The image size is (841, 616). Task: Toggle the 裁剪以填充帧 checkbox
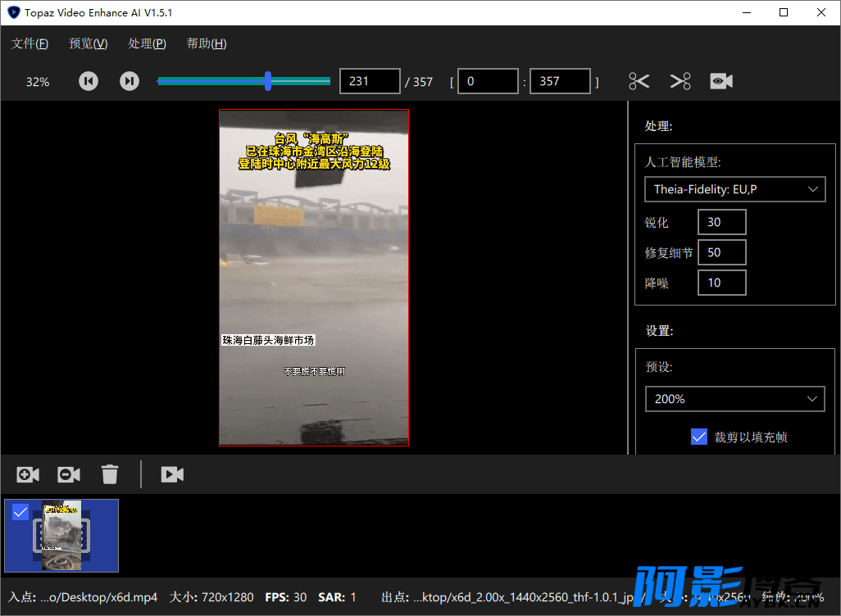699,437
